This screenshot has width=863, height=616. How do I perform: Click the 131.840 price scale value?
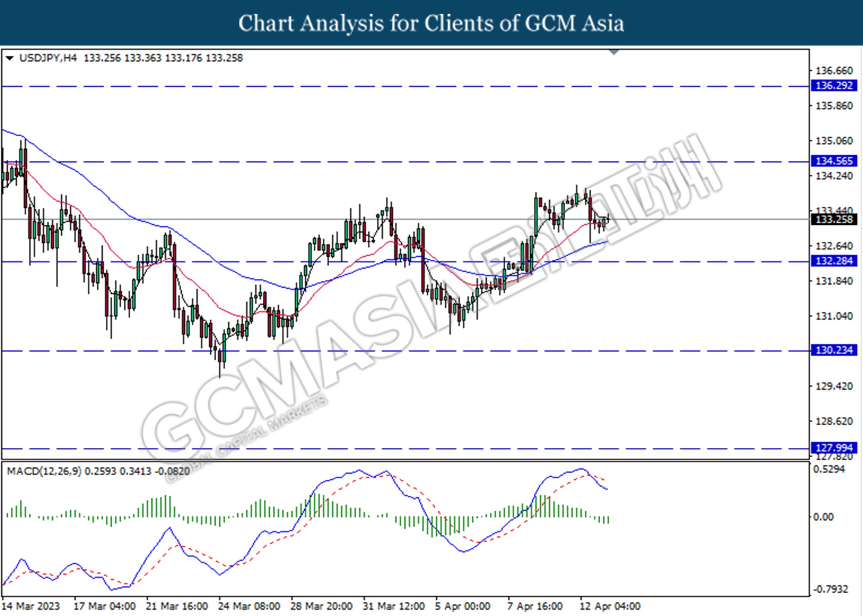pos(834,281)
